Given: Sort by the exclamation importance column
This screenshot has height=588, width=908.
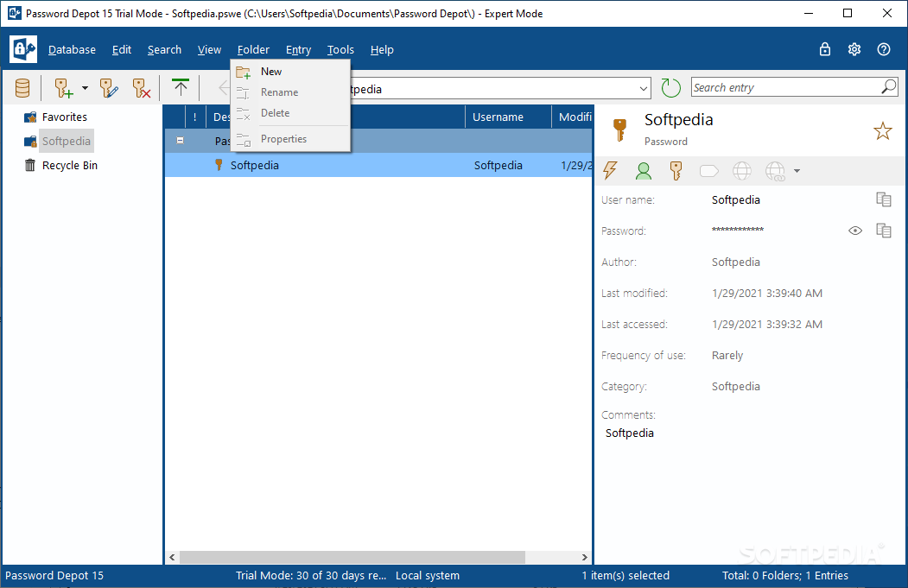Looking at the screenshot, I should pos(195,117).
